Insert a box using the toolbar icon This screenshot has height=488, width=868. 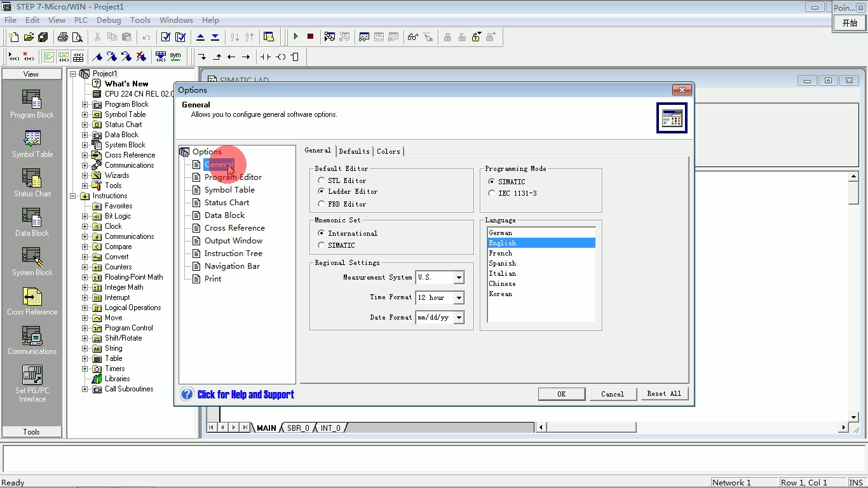coord(295,57)
